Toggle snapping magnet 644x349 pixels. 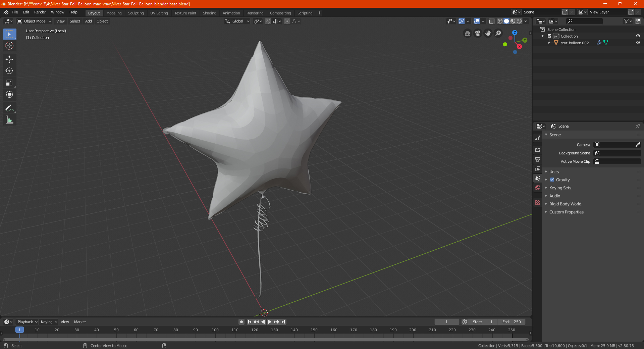point(268,21)
